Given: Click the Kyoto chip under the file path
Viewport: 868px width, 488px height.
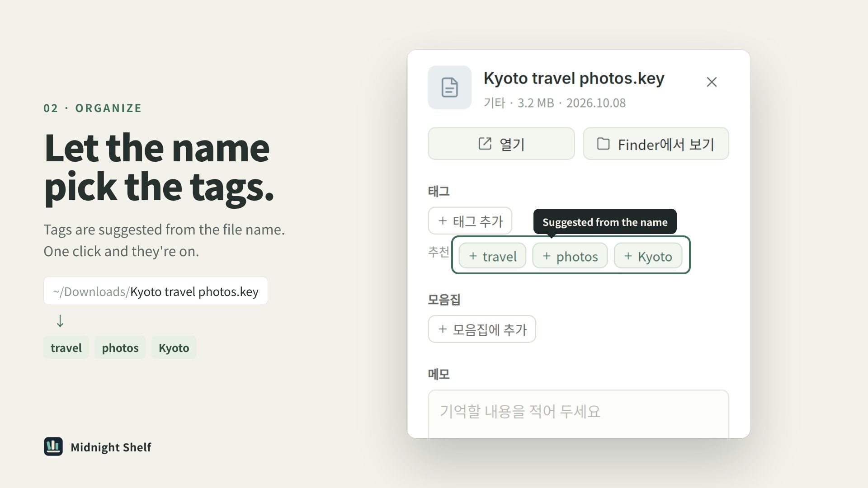Looking at the screenshot, I should 174,347.
